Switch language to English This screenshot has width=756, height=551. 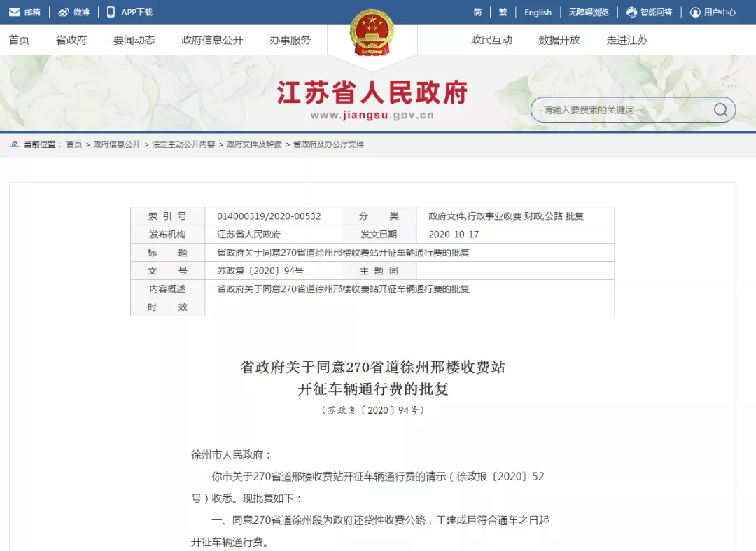[x=538, y=12]
